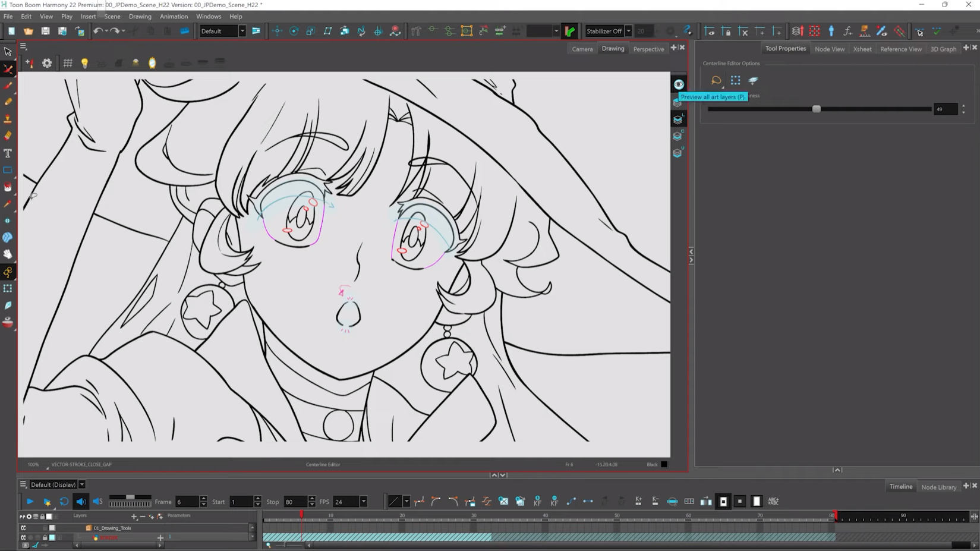
Task: Click the Black color swatch in status bar
Action: pyautogui.click(x=664, y=464)
